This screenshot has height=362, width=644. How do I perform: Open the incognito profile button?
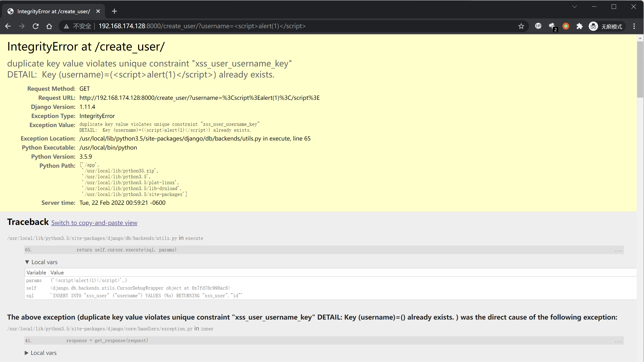[x=606, y=26]
